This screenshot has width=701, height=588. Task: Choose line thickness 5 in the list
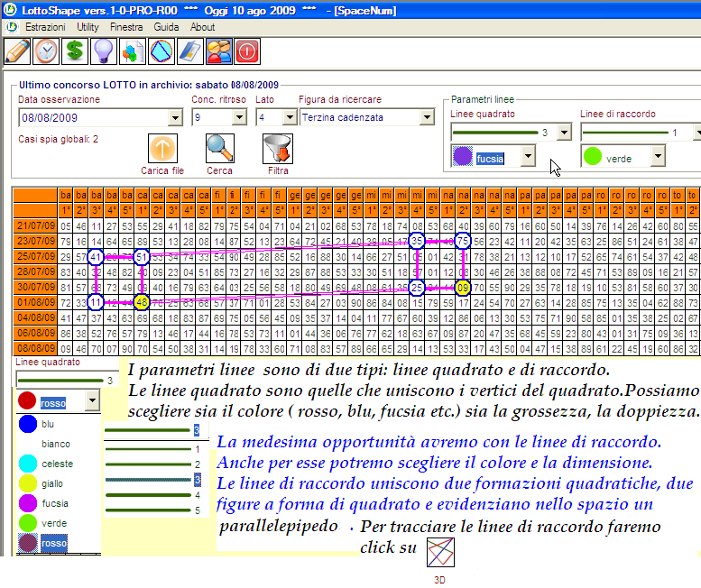click(153, 510)
